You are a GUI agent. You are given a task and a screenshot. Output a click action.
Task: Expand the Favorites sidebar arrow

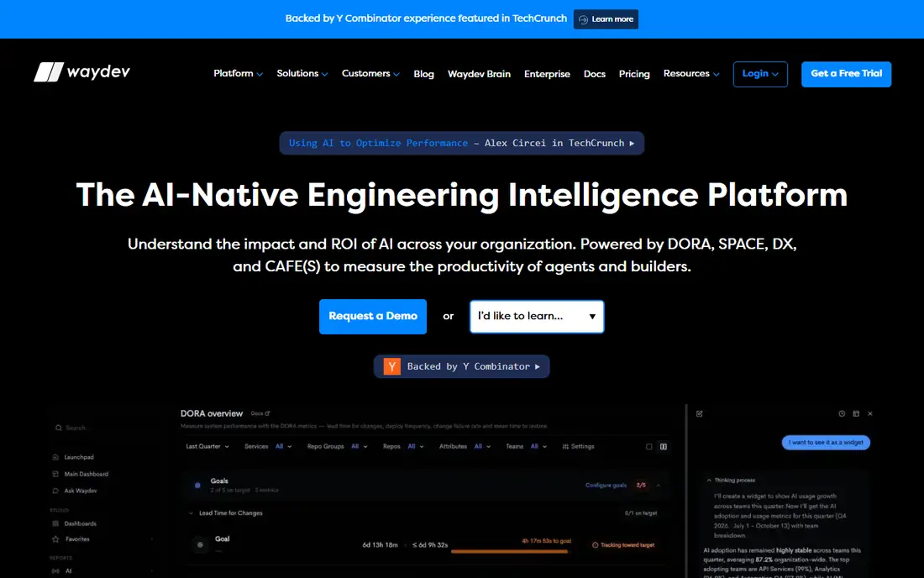click(x=152, y=539)
